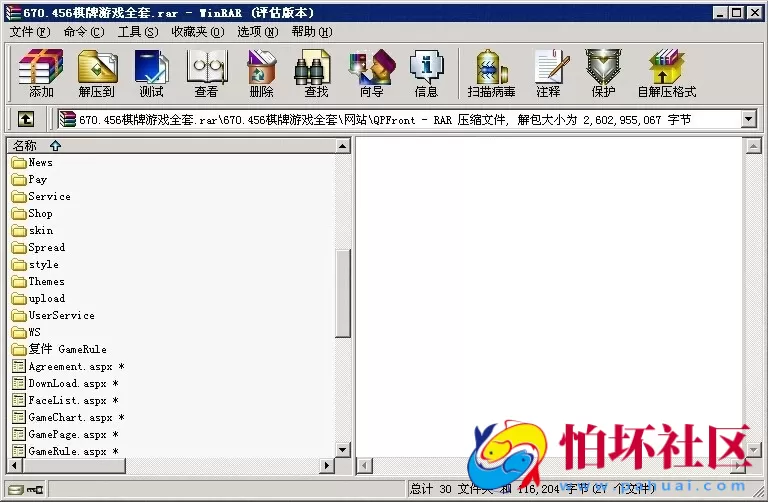
Task: Click the 保护 (Protect) archive icon
Action: (x=603, y=72)
